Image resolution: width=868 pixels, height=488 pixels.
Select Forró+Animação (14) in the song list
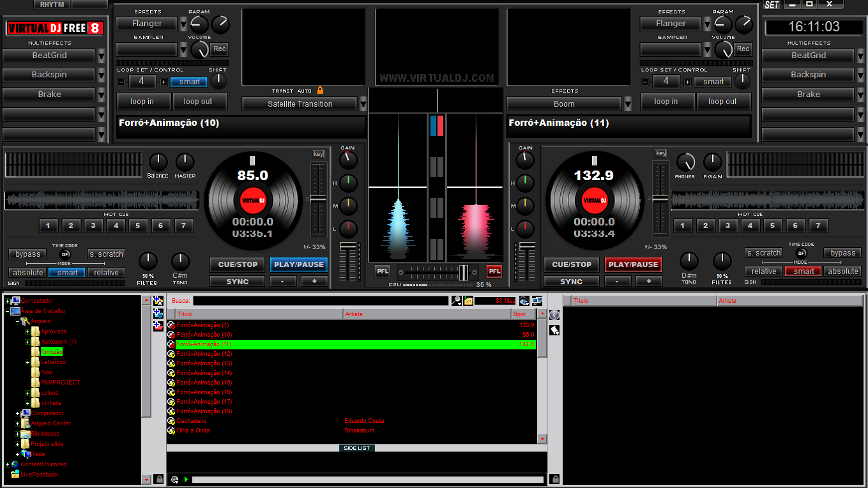coord(356,373)
